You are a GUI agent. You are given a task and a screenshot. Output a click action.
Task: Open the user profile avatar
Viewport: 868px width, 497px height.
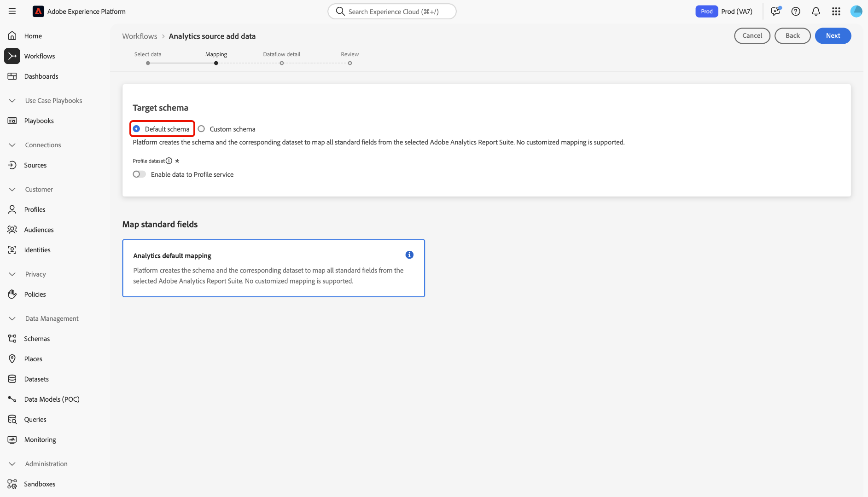856,12
